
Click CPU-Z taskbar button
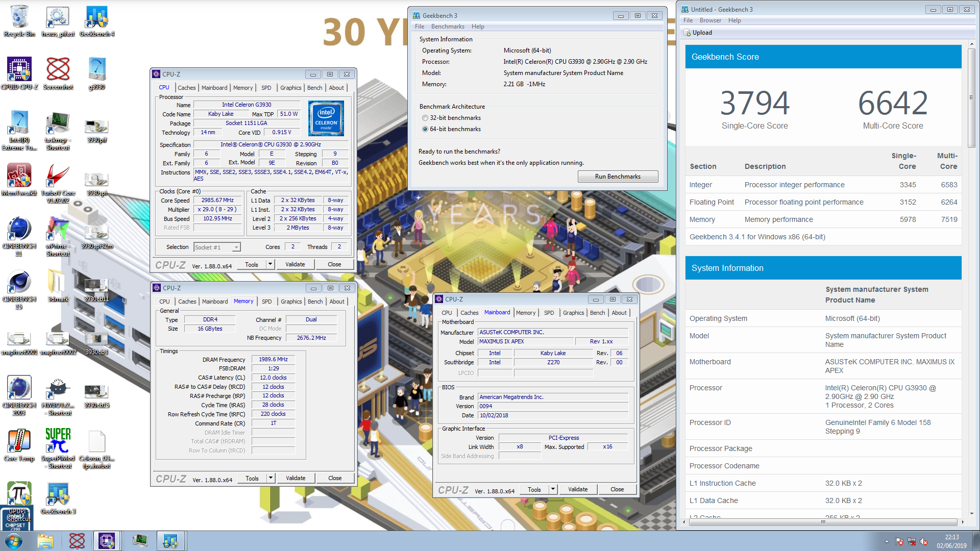click(107, 541)
